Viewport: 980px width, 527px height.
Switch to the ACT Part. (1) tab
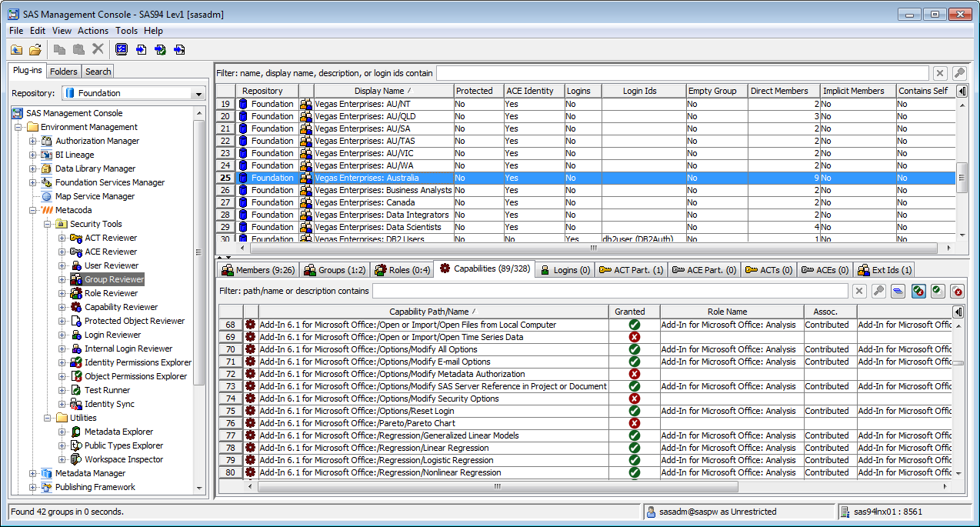(631, 270)
